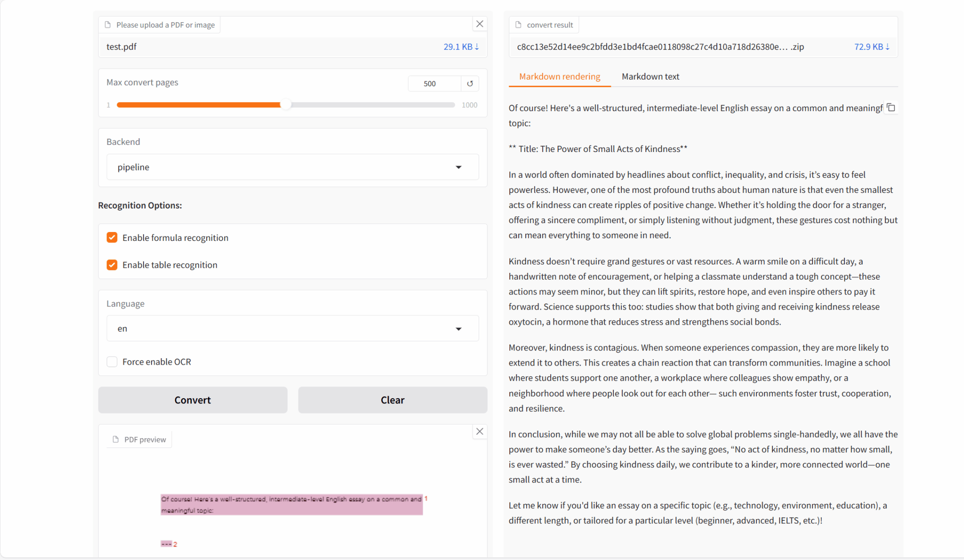Expand the Language dropdown set to en
This screenshot has width=964, height=560.
tap(292, 328)
